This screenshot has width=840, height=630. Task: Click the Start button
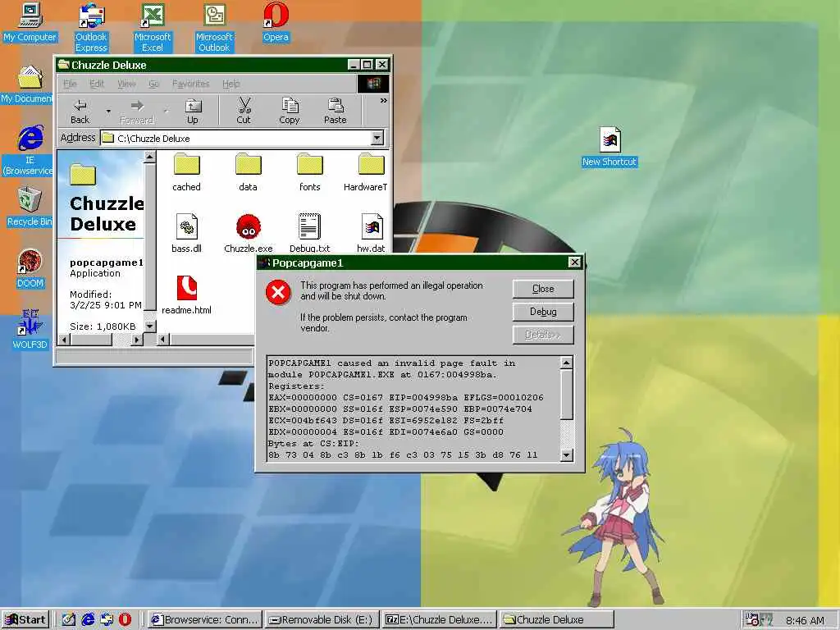25,620
